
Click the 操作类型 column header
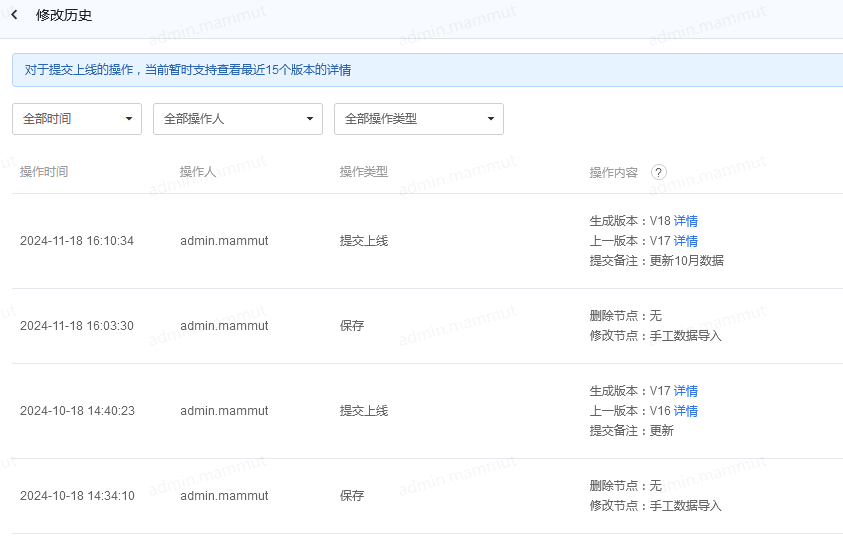click(x=364, y=172)
